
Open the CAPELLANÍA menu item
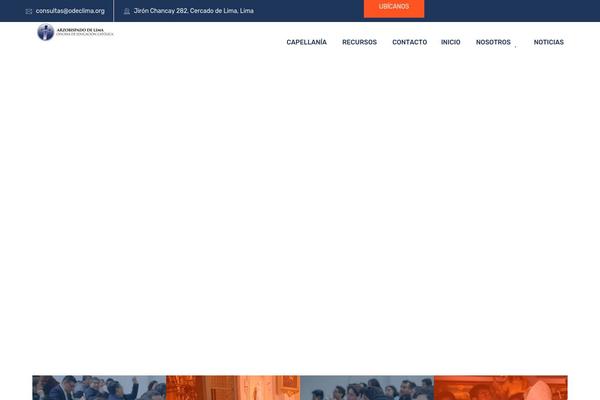pyautogui.click(x=307, y=42)
